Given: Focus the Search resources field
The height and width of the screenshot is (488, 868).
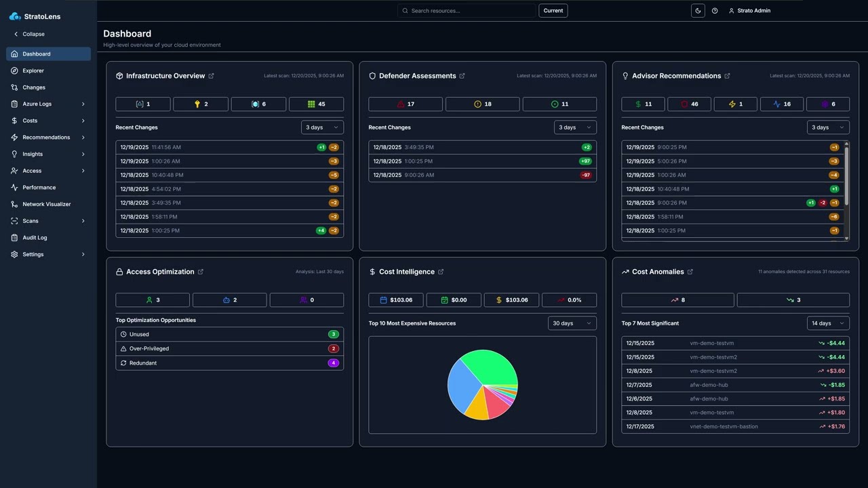Looking at the screenshot, I should click(467, 11).
